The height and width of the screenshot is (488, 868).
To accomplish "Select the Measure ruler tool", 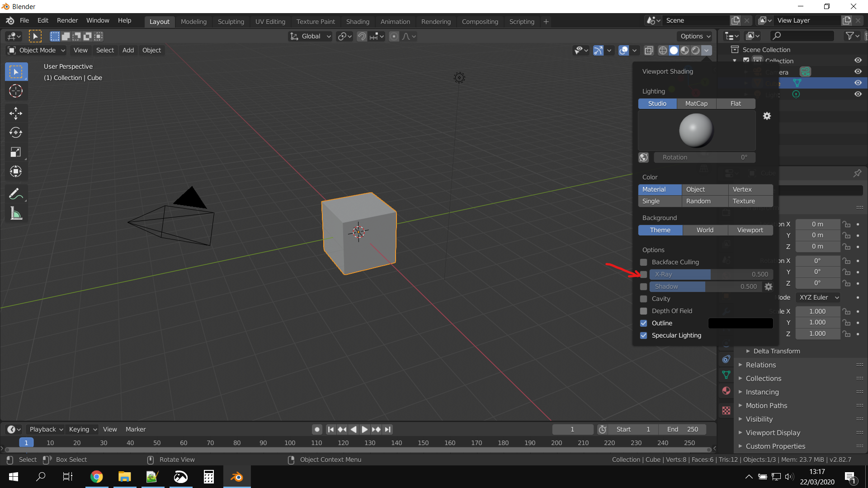I will click(x=16, y=214).
